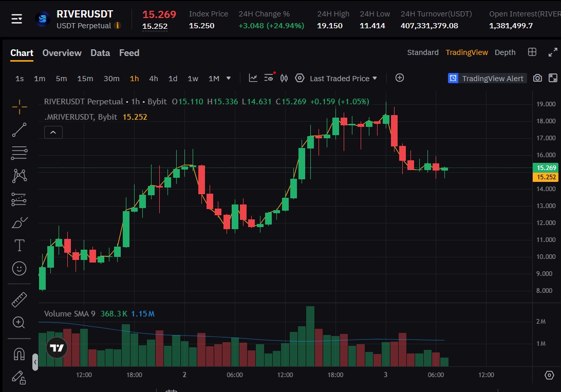Click the RIVERUSDT coin logo
The width and height of the screenshot is (561, 392).
coord(43,19)
